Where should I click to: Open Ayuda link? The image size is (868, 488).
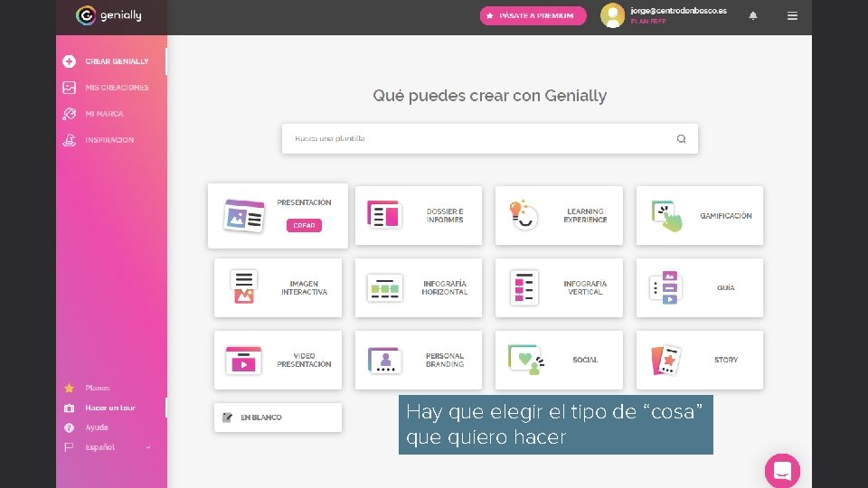click(x=97, y=427)
